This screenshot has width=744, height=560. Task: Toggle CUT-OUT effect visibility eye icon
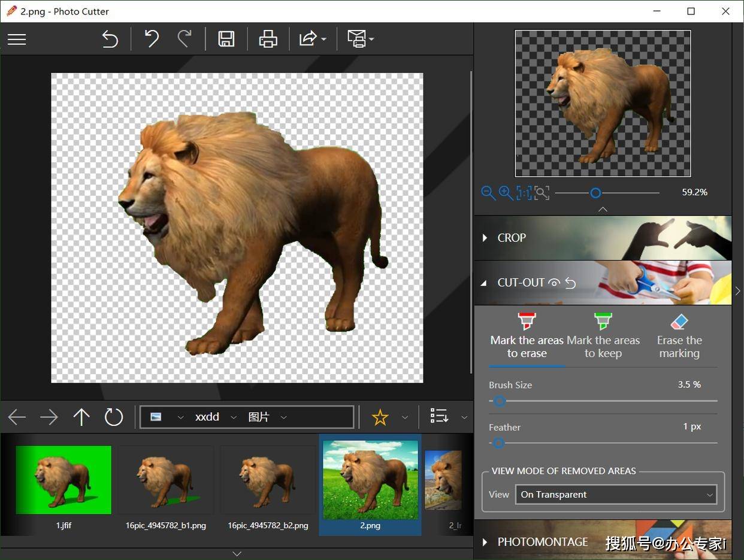pyautogui.click(x=554, y=283)
